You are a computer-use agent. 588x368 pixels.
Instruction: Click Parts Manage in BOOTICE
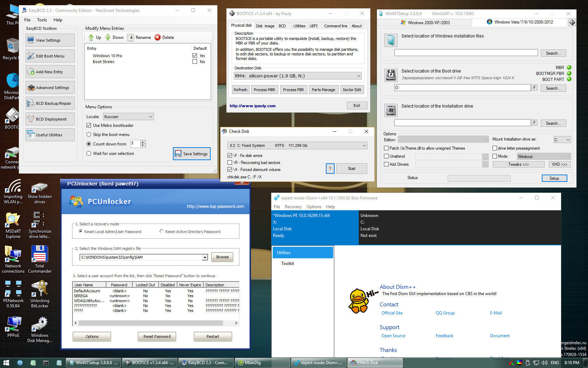coord(323,90)
